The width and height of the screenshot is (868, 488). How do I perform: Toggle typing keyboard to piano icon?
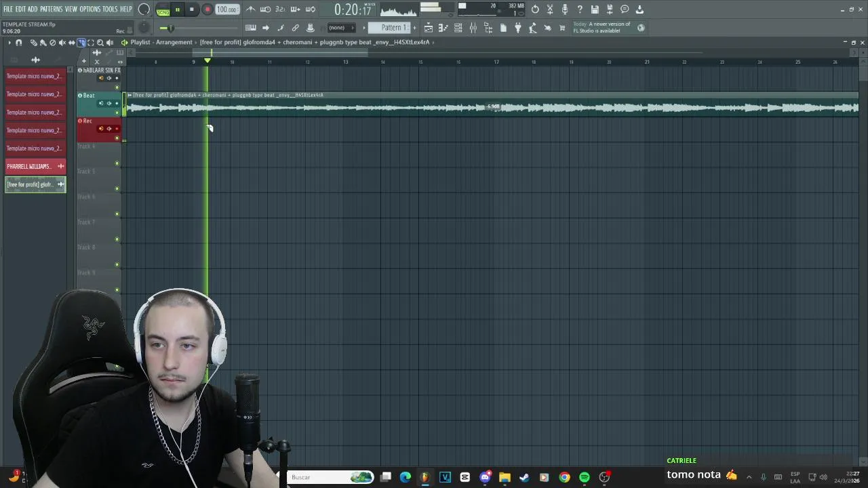coord(251,28)
